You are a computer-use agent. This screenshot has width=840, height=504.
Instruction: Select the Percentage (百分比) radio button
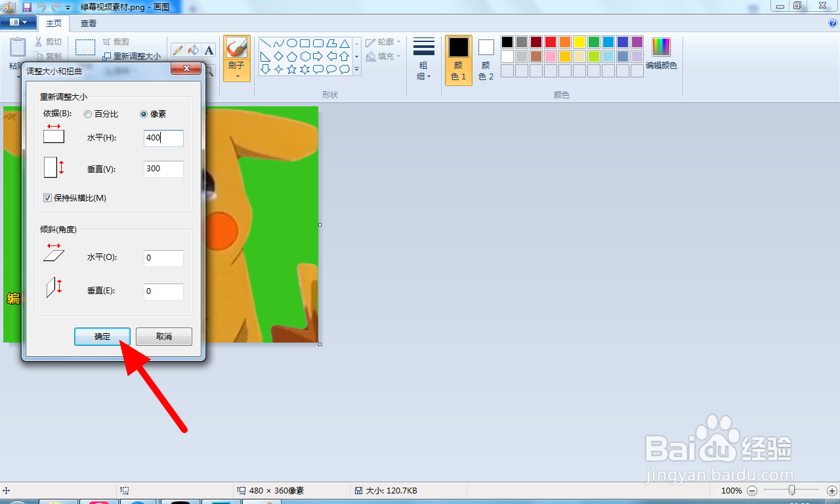88,114
